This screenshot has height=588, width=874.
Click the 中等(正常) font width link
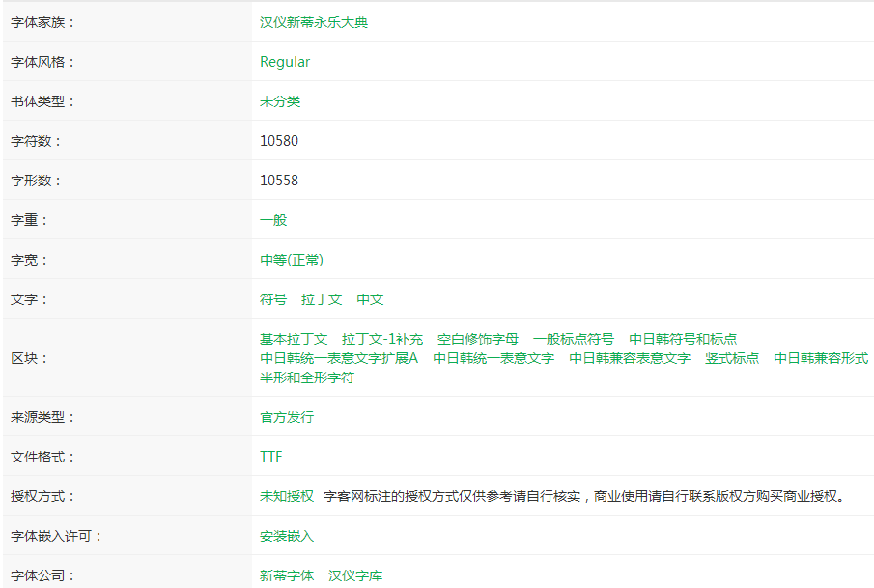(292, 260)
